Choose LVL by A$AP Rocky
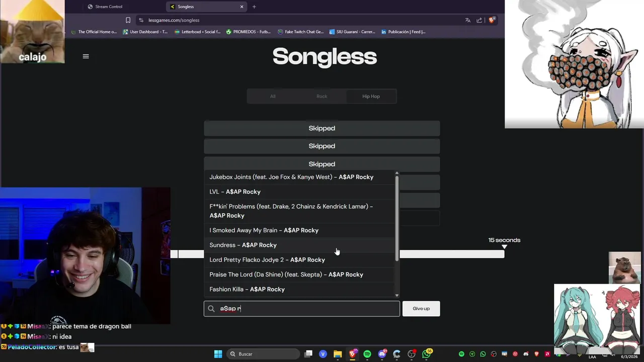This screenshot has height=362, width=644. click(299, 192)
